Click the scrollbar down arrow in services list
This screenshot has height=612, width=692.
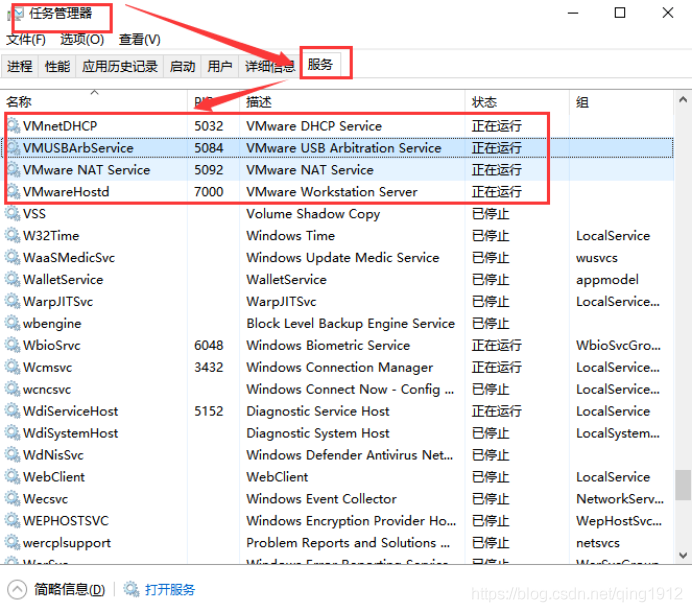[x=683, y=555]
